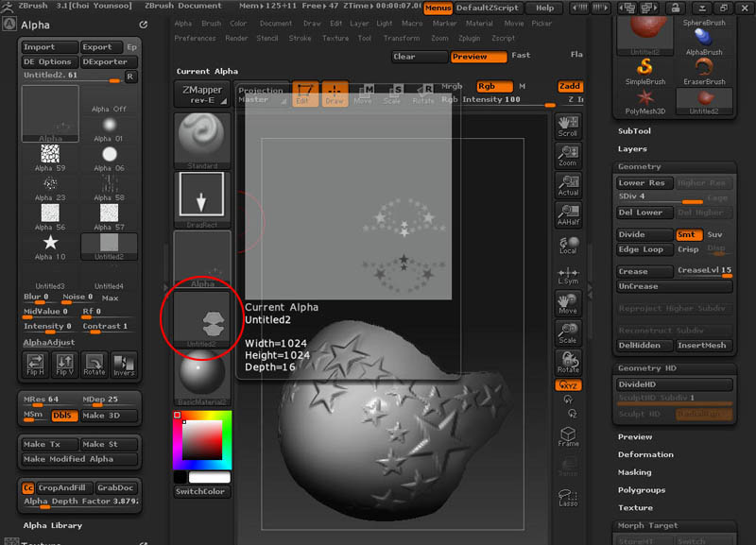Select the Scroll canvas tool
Screen dimensions: 756x545
pos(568,126)
